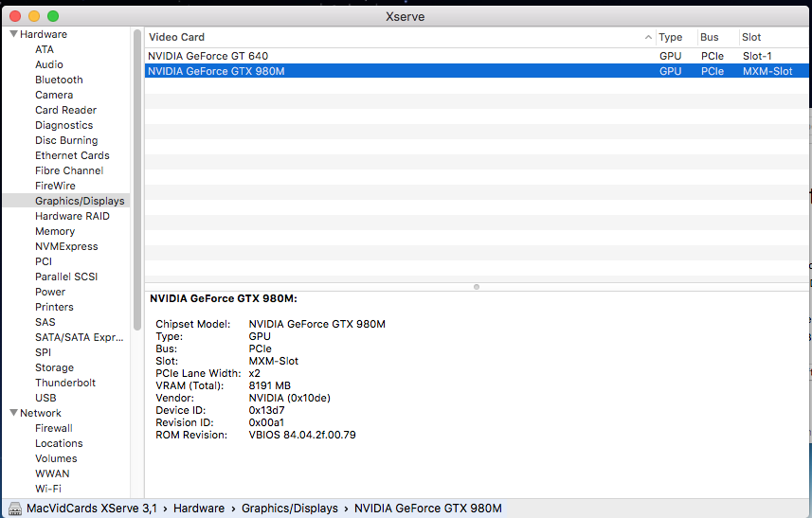Click NVIDIA GeForce GTX 980M in path bar
The image size is (812, 518).
point(427,509)
